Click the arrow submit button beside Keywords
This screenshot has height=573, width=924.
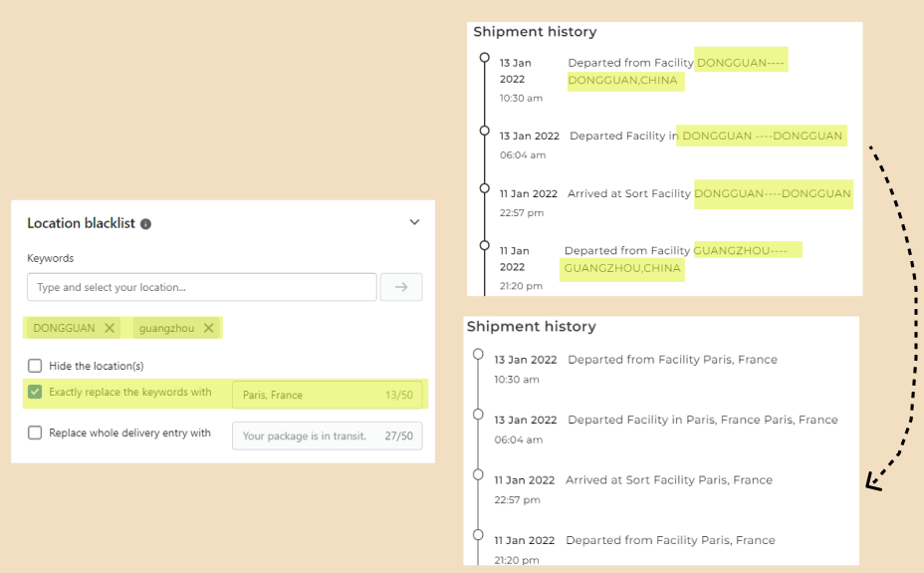pyautogui.click(x=401, y=287)
